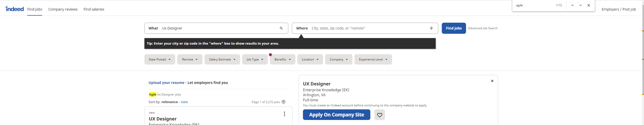Click the highlighted 'Agile' word in results heading

152,94
